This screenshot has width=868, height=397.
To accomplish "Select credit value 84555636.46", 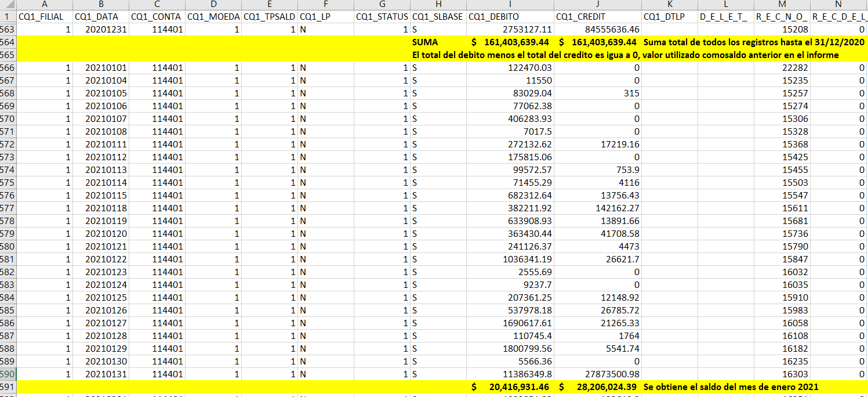I will coord(598,30).
